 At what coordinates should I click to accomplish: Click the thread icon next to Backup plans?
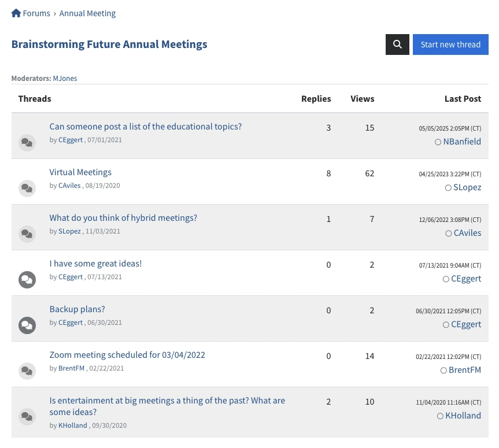click(x=27, y=325)
